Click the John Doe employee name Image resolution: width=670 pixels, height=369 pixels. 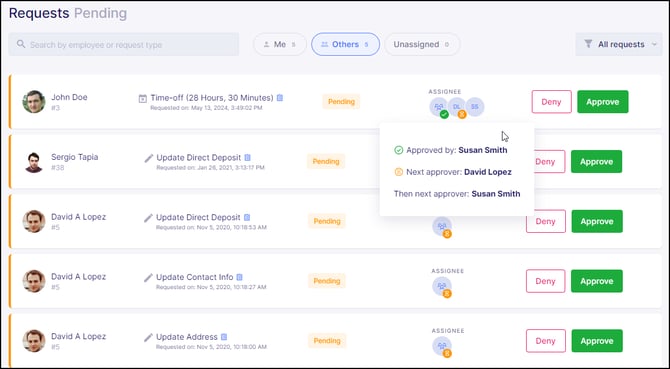[x=69, y=97]
